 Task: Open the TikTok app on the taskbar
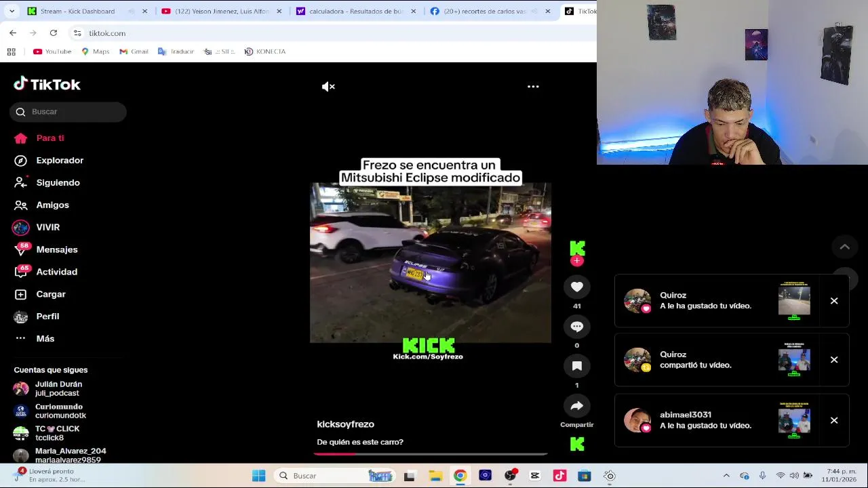559,476
